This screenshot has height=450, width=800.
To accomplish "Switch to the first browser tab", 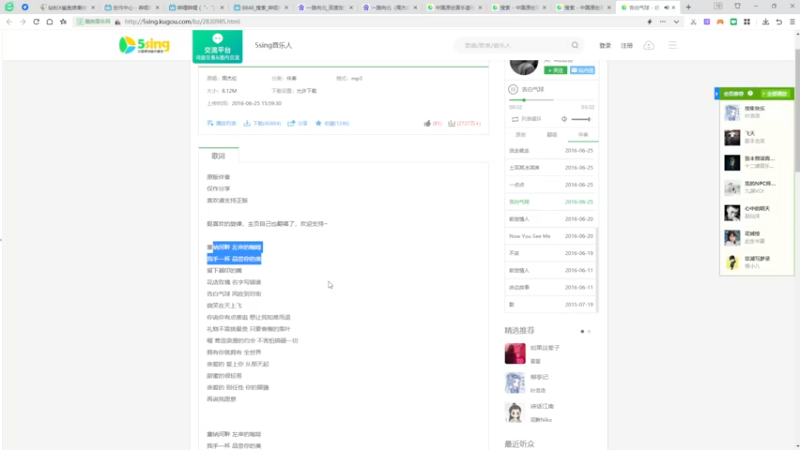I will click(x=67, y=8).
